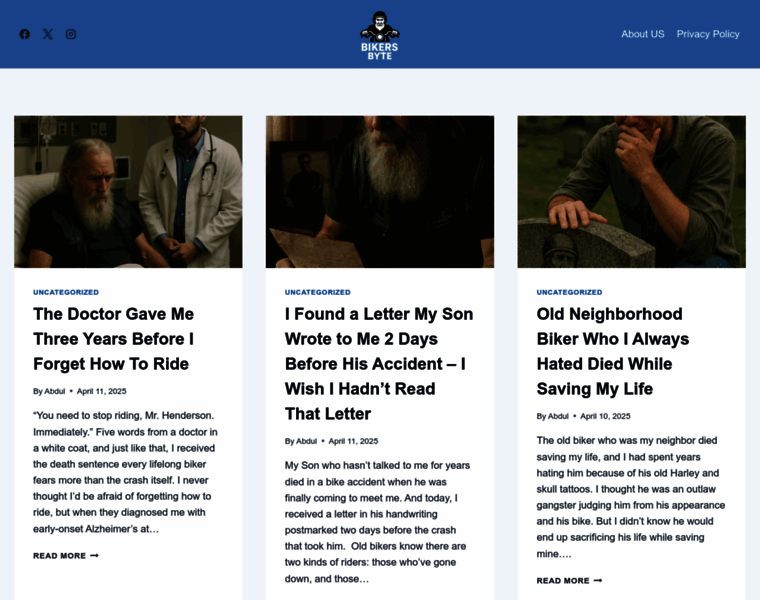The width and height of the screenshot is (760, 600).
Task: Click author Abdul under the Doctor article
Action: point(55,391)
